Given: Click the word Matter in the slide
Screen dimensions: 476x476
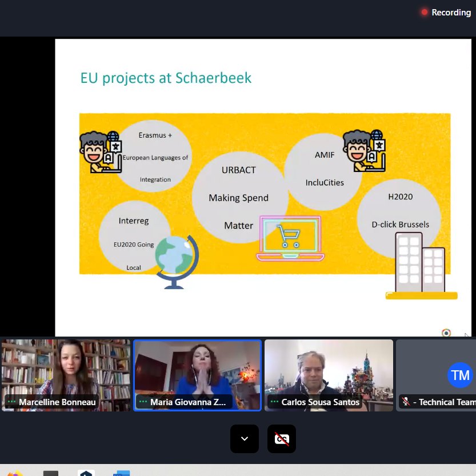Looking at the screenshot, I should coord(239,226).
